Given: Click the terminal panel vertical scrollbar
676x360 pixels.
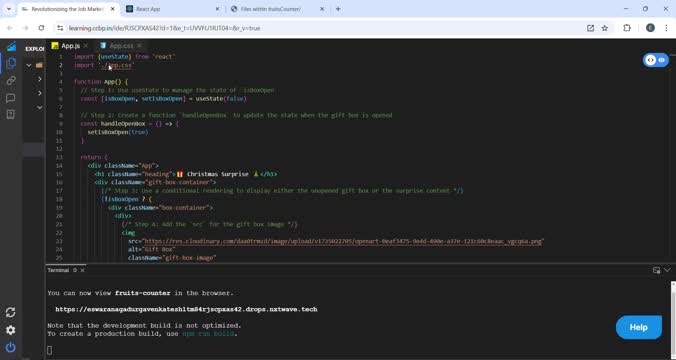Looking at the screenshot, I should click(x=673, y=319).
